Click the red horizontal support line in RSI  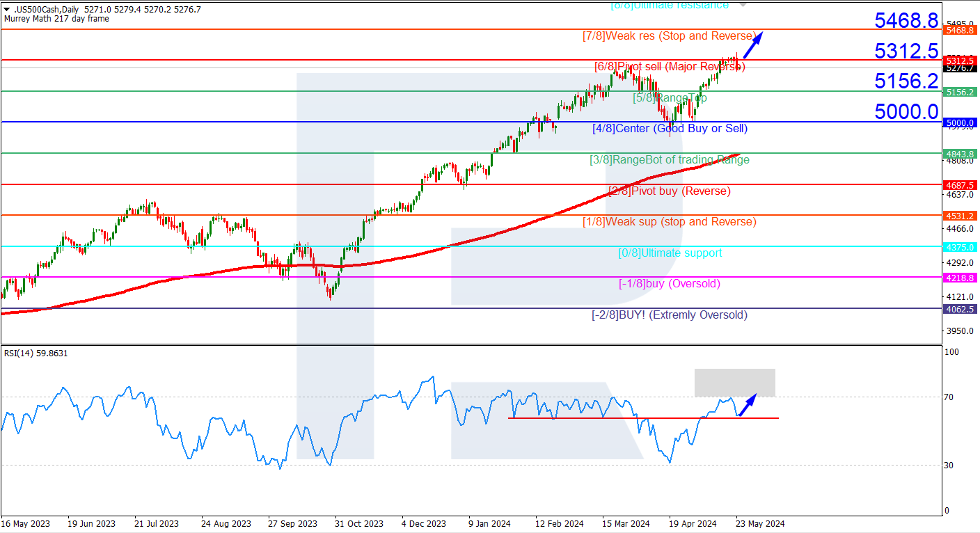[643, 418]
